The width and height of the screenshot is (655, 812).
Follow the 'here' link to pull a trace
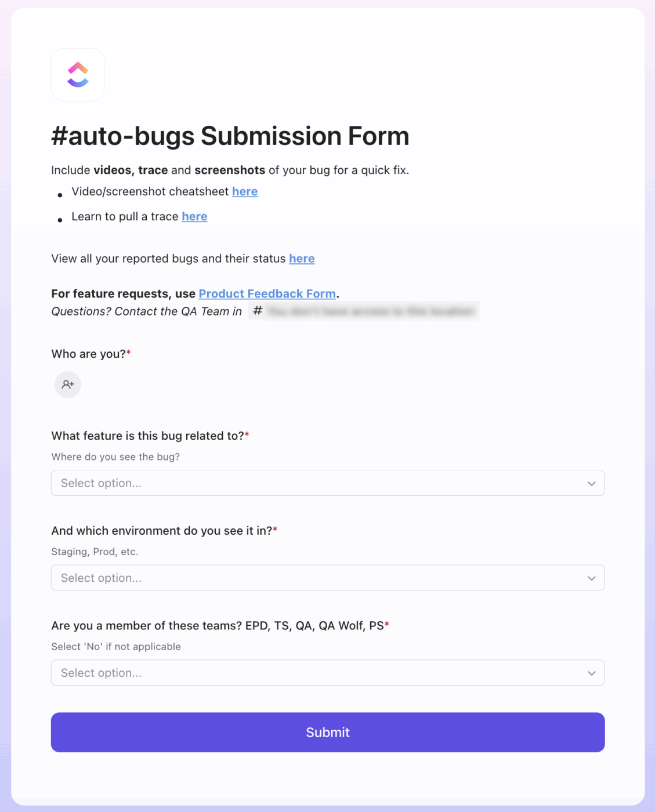[194, 216]
